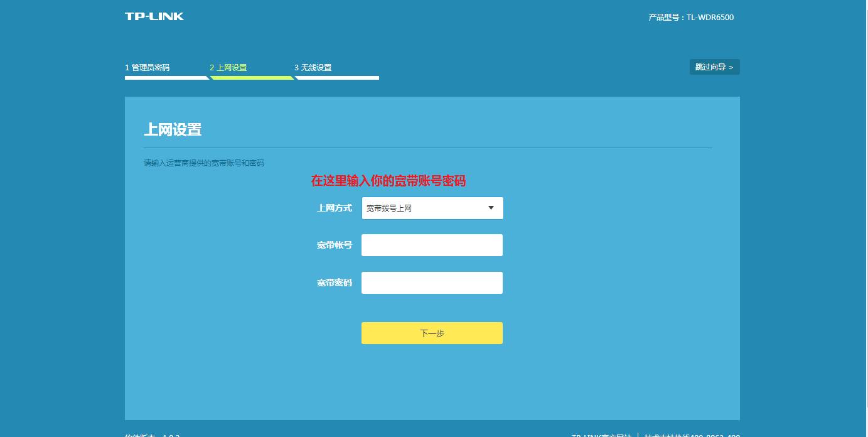The height and width of the screenshot is (437, 868).
Task: Switch to step 3 无线设置
Action: [x=313, y=67]
